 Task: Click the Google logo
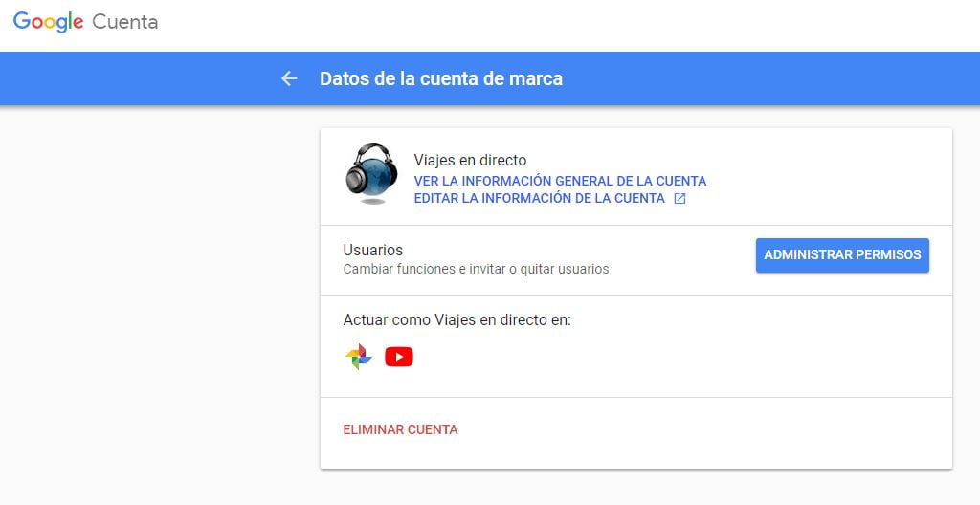pos(48,22)
